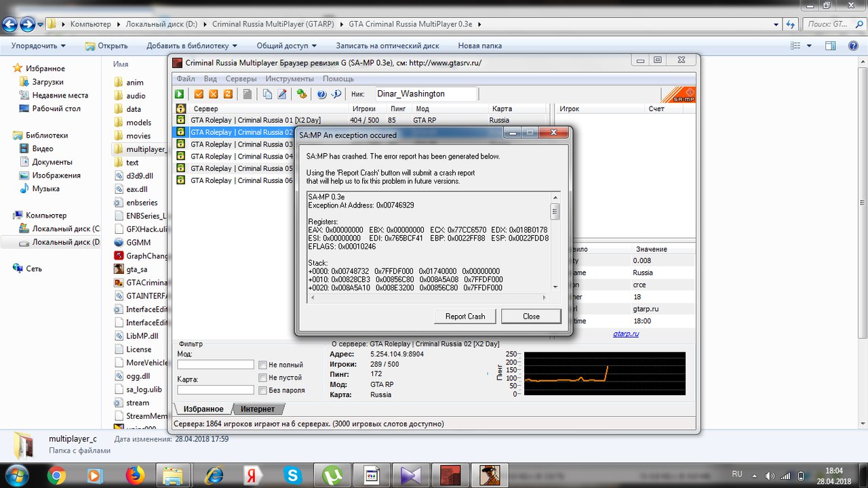Click 'Новая папка' in Explorer toolbar

pyautogui.click(x=480, y=45)
